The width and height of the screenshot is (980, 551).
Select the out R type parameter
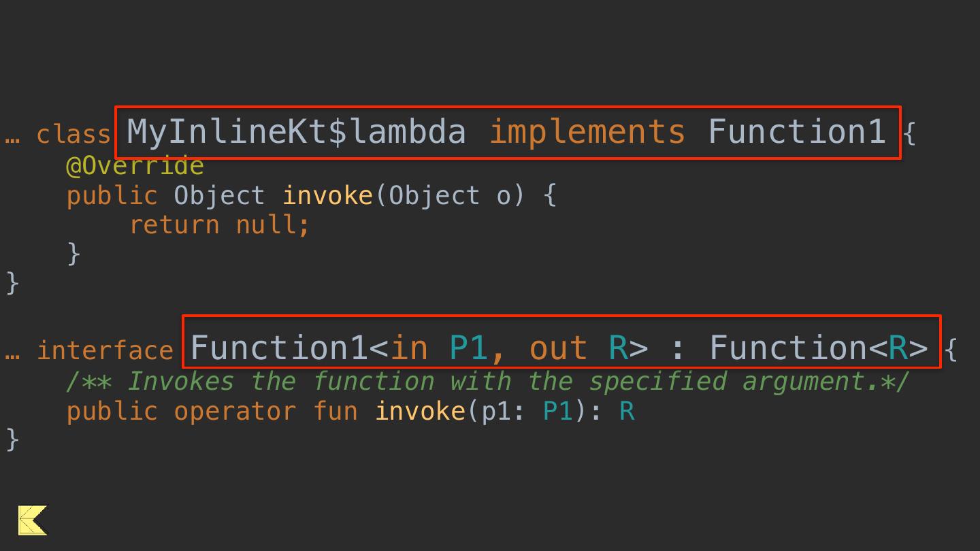tap(577, 348)
